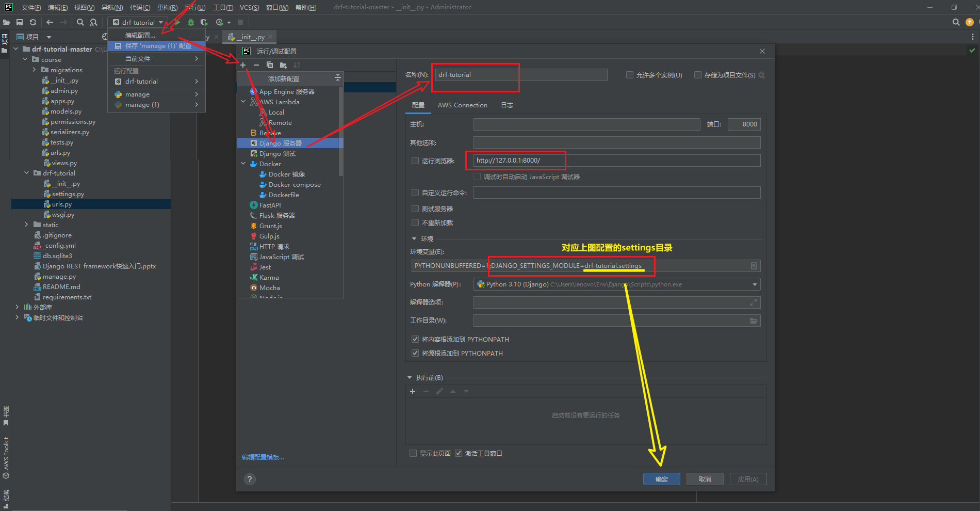Click the minus Remove Configuration icon
Screen dimensions: 980x511
(x=256, y=65)
